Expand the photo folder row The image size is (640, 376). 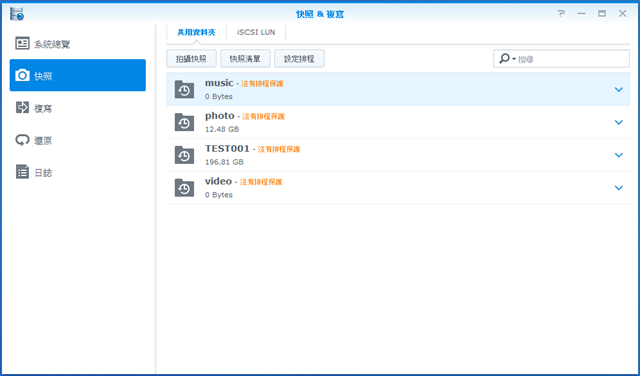click(x=619, y=122)
